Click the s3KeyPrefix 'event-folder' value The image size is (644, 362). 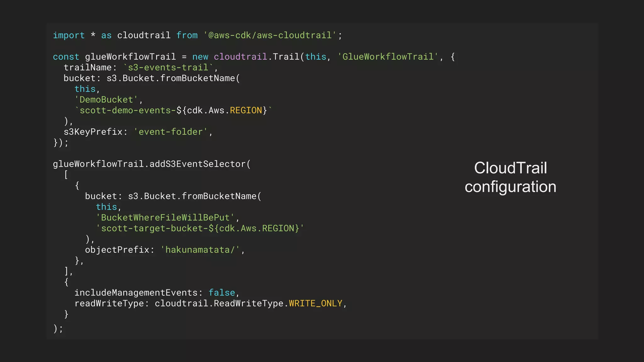point(171,132)
